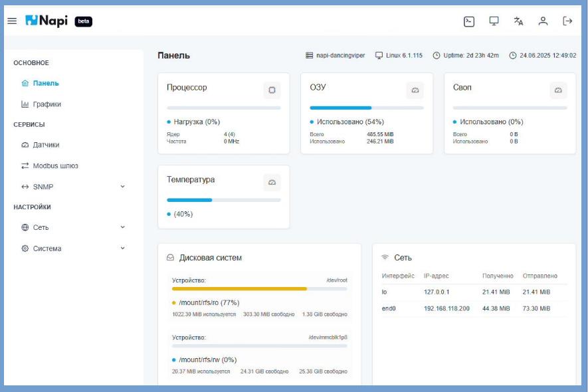Viewport: 588px width, 392px height.
Task: Open the Панель menu item
Action: point(46,83)
